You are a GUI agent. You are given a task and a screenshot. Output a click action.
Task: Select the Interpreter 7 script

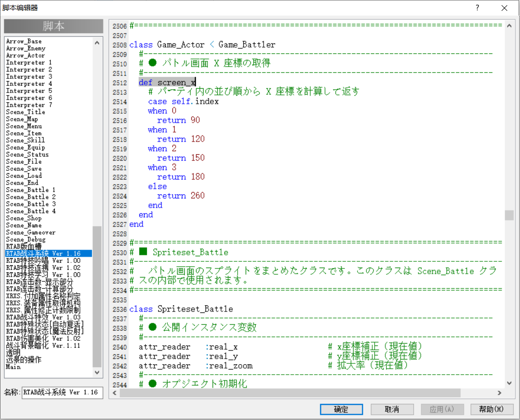49,105
